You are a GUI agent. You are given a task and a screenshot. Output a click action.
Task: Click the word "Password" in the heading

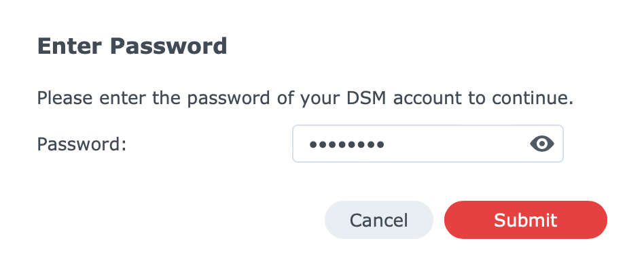pyautogui.click(x=168, y=46)
